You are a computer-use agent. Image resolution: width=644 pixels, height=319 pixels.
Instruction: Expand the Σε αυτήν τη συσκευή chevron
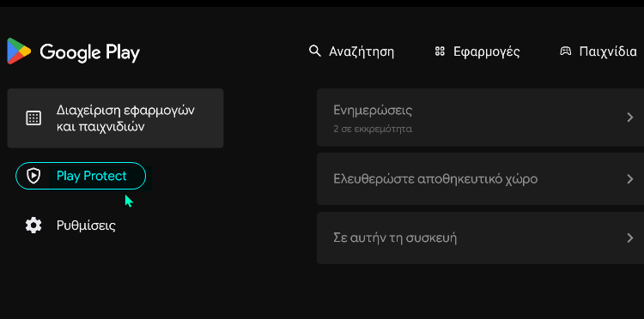[630, 238]
